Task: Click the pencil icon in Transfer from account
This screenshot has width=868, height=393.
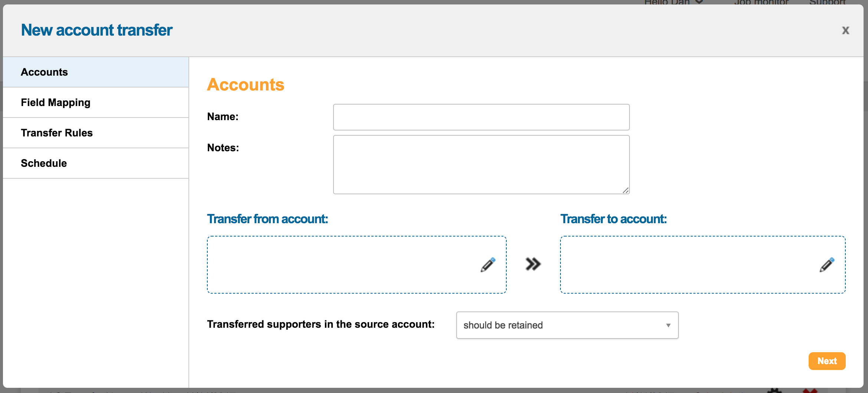Action: point(488,265)
